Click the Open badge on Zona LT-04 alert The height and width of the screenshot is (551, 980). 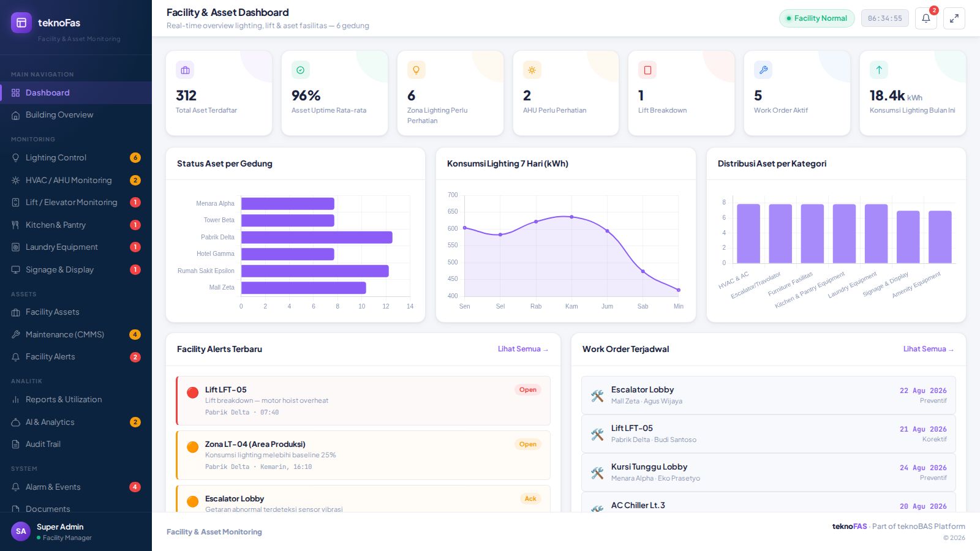point(528,444)
